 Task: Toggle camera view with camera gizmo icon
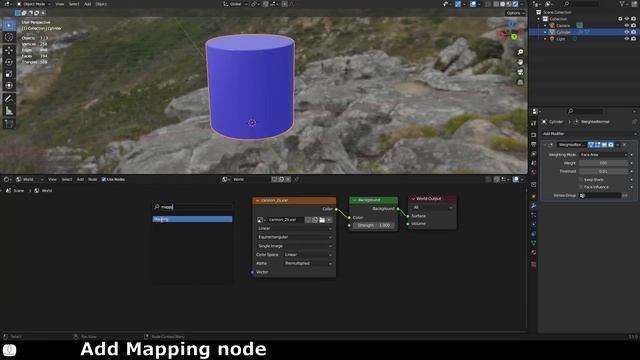point(520,72)
